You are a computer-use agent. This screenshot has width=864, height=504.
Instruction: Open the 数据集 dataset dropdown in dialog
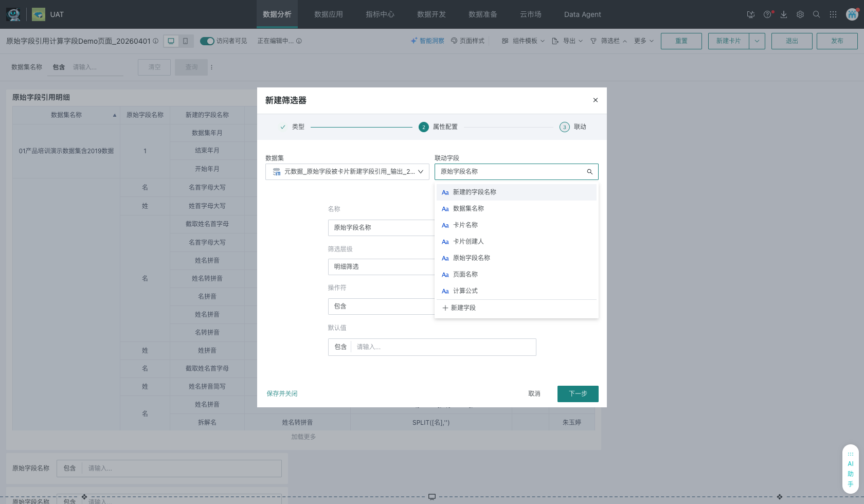coord(347,171)
